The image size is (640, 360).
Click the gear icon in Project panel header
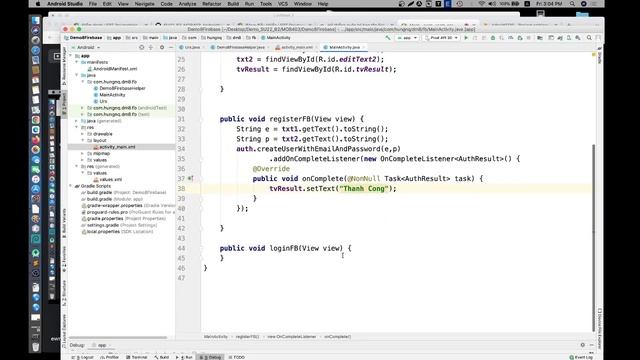tap(162, 47)
